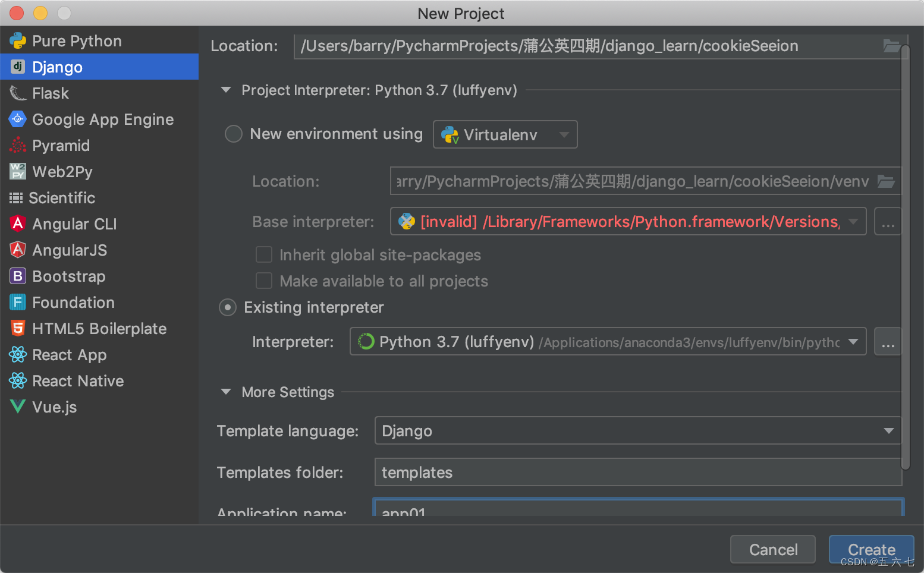Select Web2Py project type
This screenshot has height=573, width=924.
99,172
